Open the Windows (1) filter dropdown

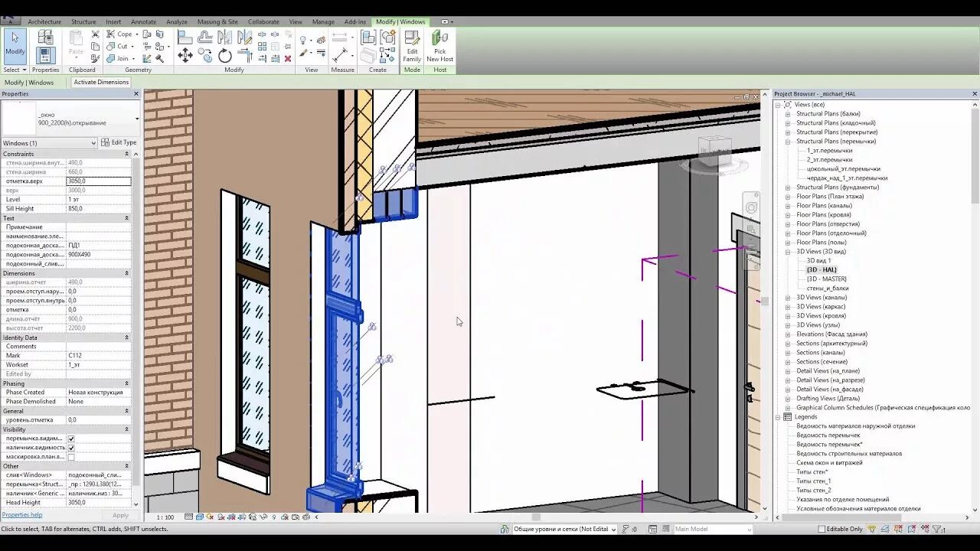93,143
